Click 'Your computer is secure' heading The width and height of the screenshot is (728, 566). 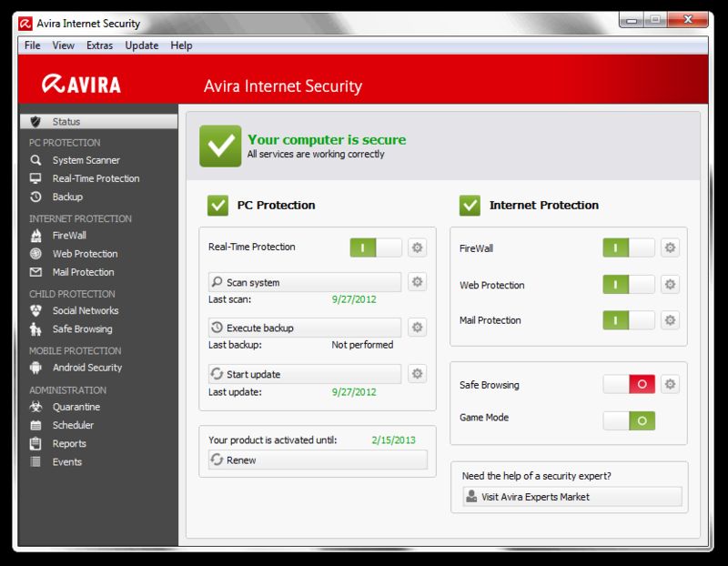[x=327, y=140]
